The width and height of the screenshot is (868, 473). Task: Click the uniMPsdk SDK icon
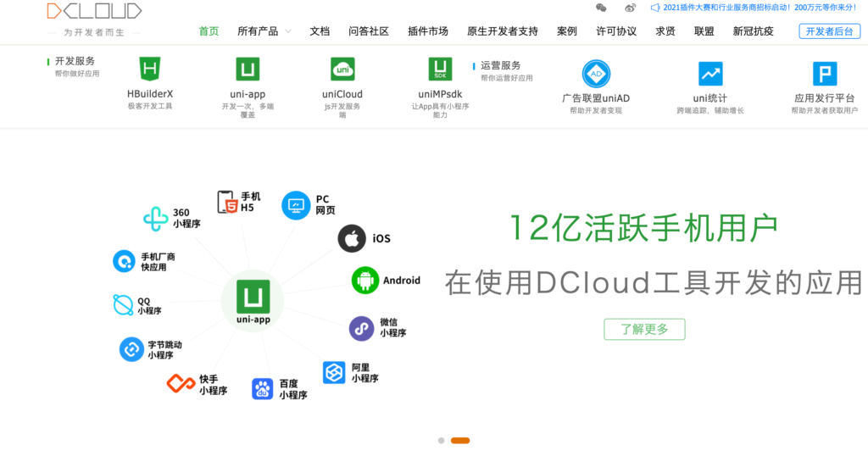[x=440, y=70]
